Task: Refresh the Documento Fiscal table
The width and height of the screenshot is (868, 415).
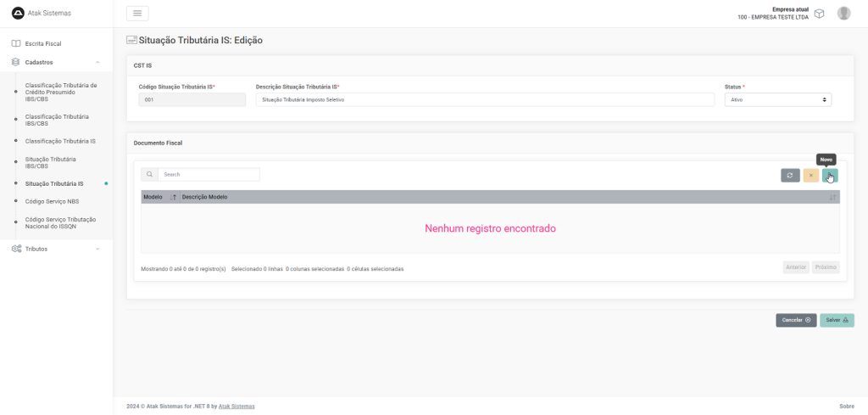Action: [x=790, y=175]
